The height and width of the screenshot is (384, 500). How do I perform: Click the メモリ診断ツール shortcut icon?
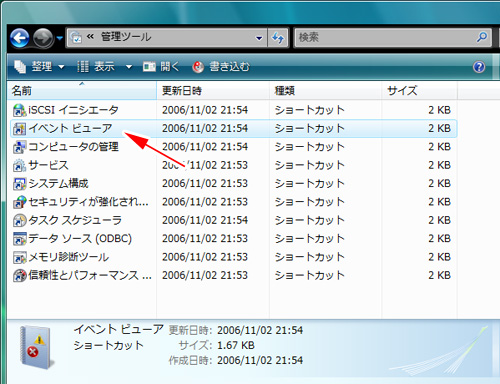coord(19,257)
